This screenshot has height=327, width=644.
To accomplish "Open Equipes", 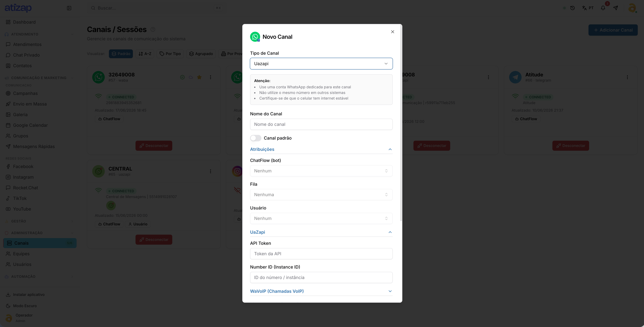I will [x=40, y=254].
